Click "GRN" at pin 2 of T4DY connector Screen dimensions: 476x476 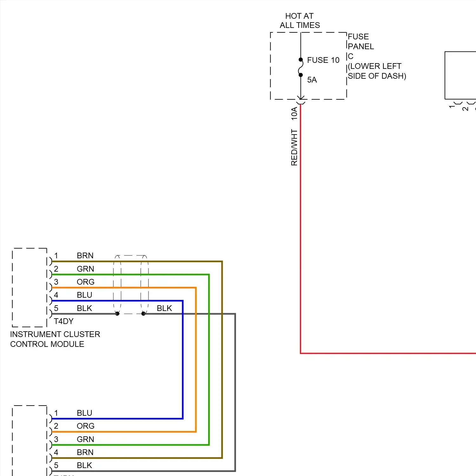[85, 269]
